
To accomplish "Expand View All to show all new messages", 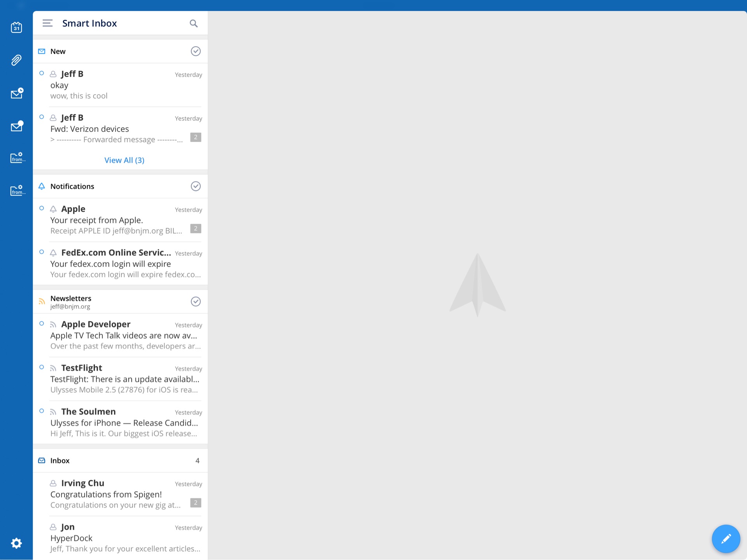I will point(124,160).
